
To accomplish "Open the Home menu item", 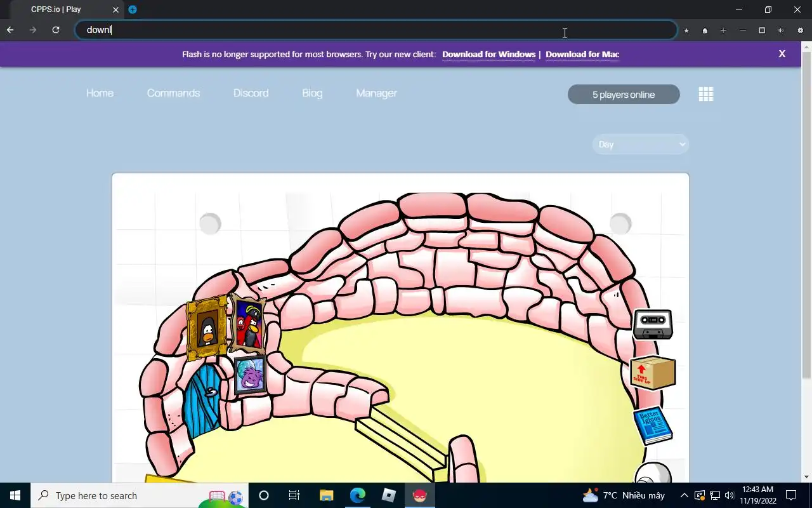I will [100, 93].
